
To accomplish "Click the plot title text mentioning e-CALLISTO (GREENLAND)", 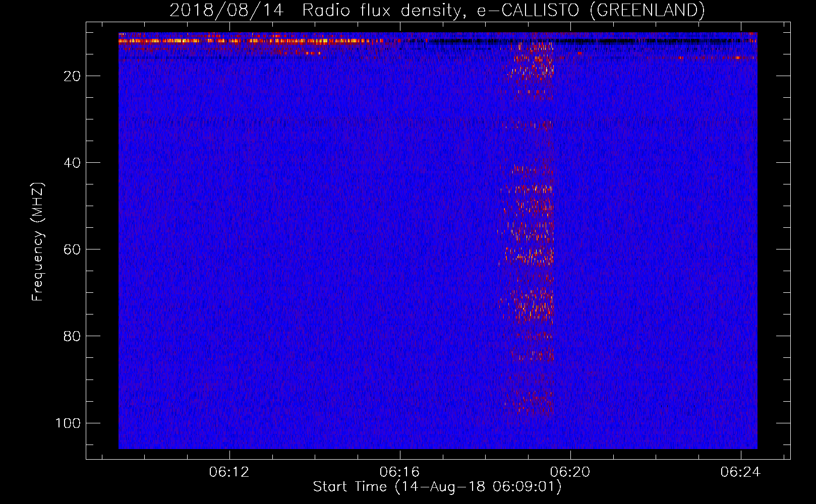I will 437,10.
